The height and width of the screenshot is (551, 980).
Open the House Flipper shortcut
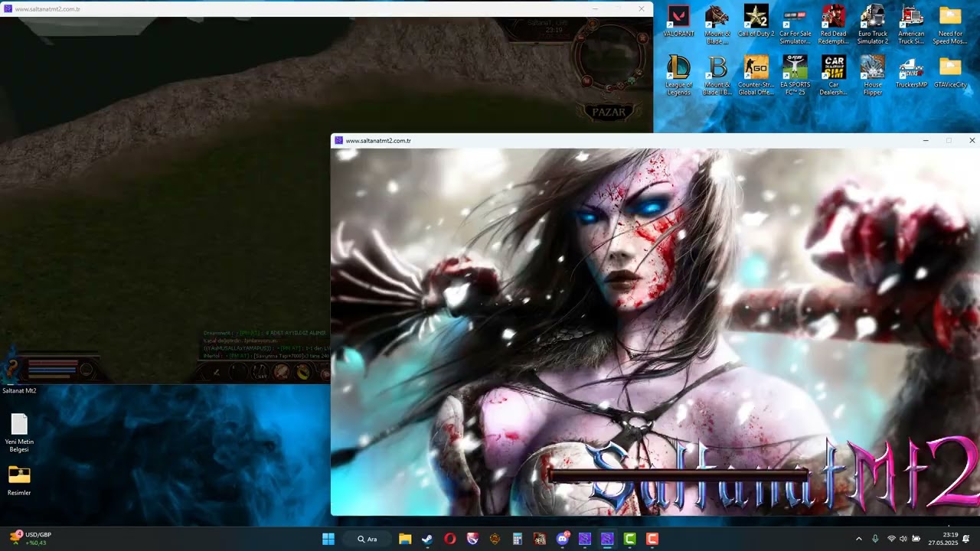pos(872,75)
